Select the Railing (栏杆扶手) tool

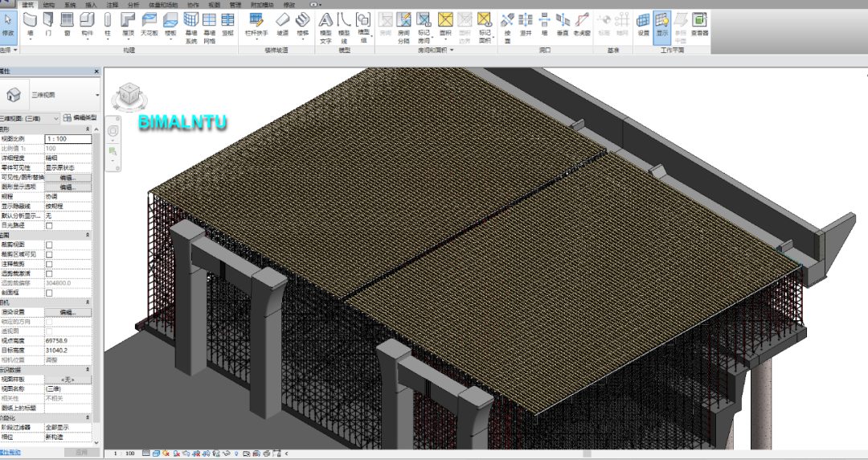click(x=256, y=26)
